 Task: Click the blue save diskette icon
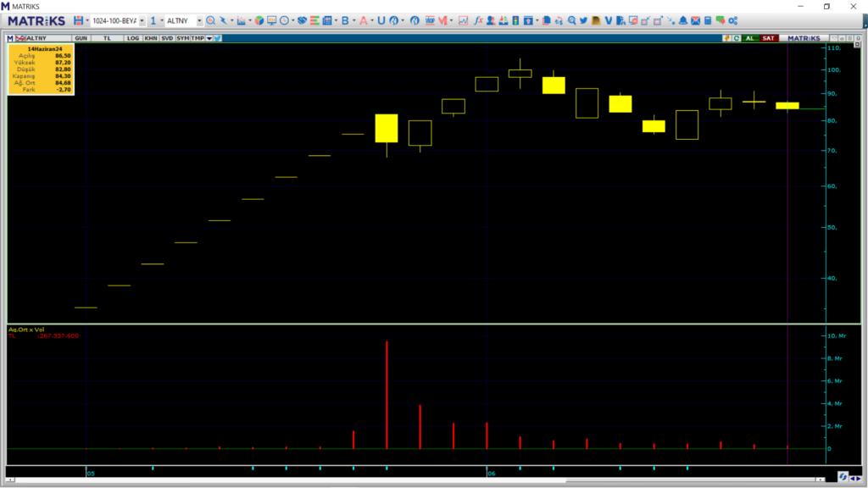[78, 20]
